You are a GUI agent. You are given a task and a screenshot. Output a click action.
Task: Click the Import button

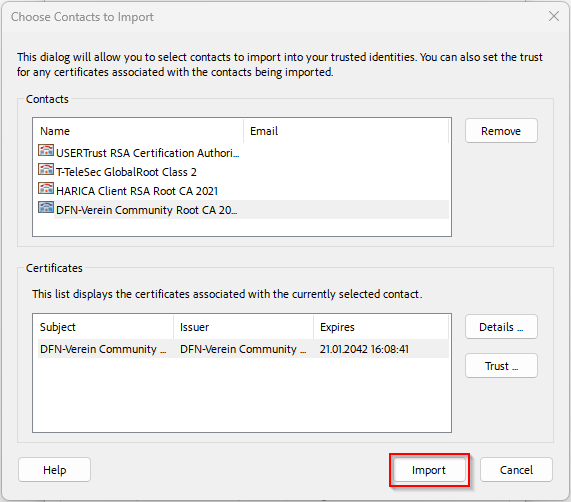[429, 470]
